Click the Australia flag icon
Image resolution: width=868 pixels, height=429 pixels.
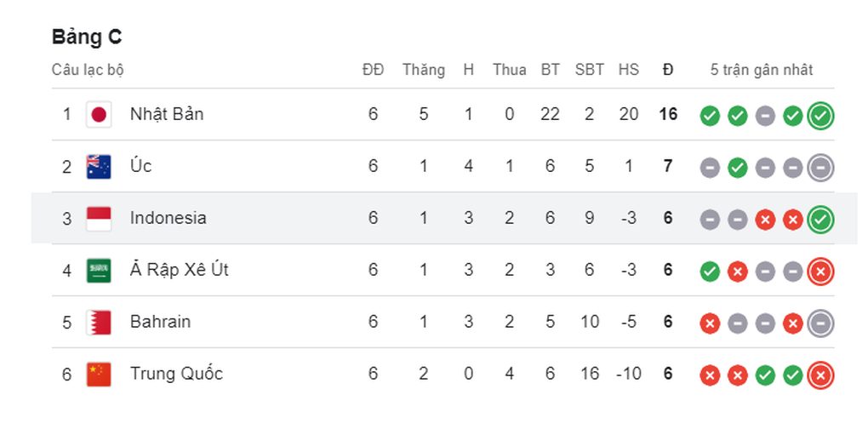click(99, 167)
